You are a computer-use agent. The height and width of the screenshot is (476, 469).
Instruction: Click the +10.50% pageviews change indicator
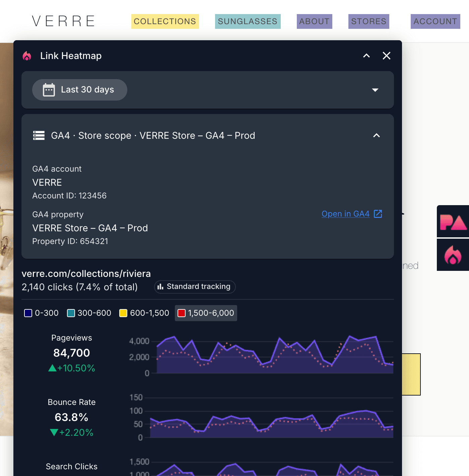pos(72,368)
